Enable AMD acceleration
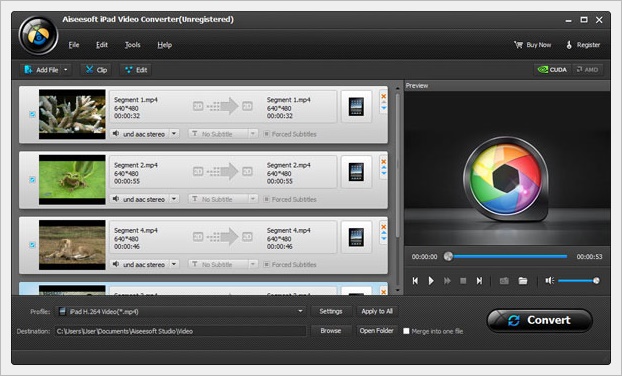 pos(588,70)
